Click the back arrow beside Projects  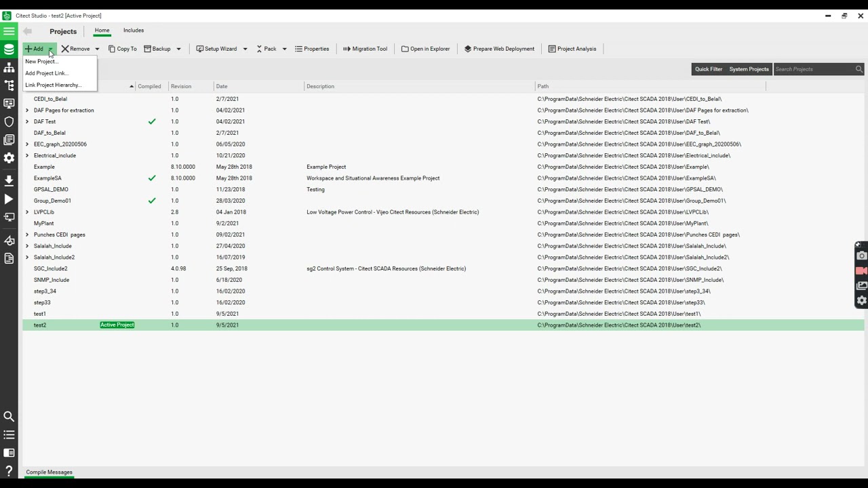27,31
